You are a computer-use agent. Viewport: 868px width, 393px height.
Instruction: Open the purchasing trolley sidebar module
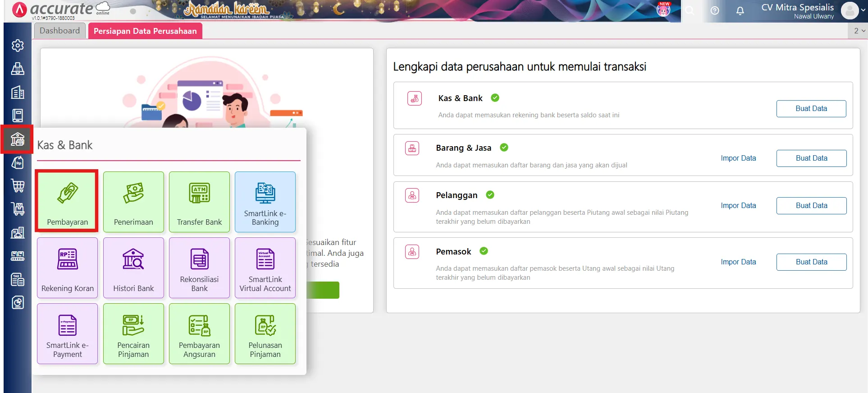click(x=18, y=209)
